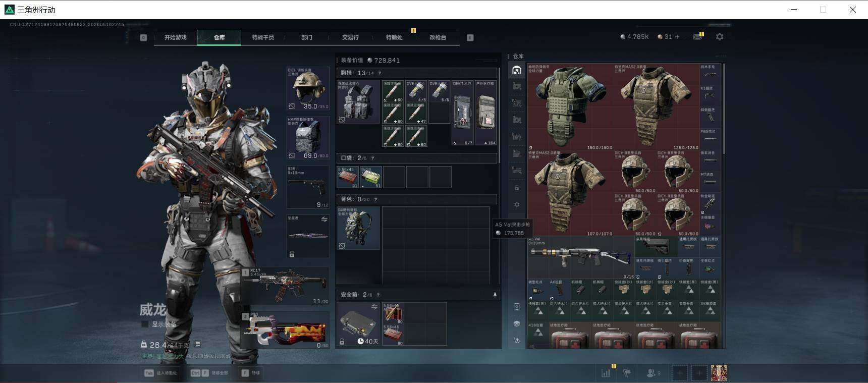Select the 全景红点 sight
This screenshot has width=868, height=383.
tap(710, 268)
